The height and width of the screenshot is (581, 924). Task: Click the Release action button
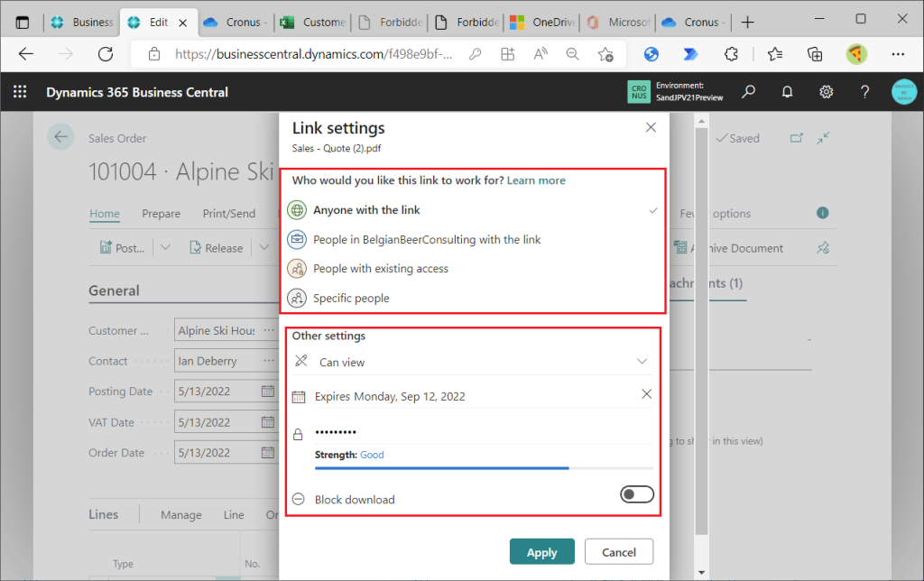(x=216, y=248)
